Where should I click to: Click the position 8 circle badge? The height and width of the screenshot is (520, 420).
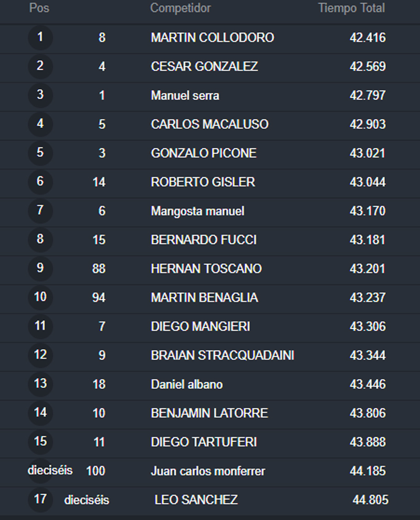(x=40, y=240)
